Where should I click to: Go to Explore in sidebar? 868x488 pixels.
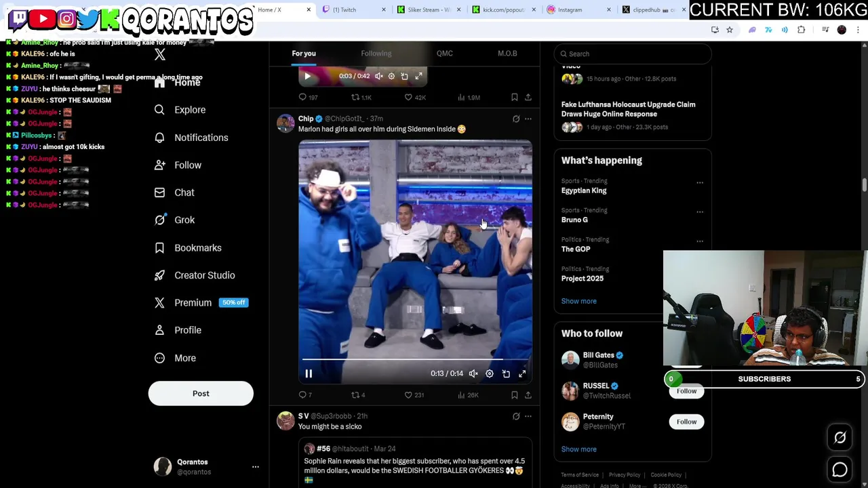point(180,110)
